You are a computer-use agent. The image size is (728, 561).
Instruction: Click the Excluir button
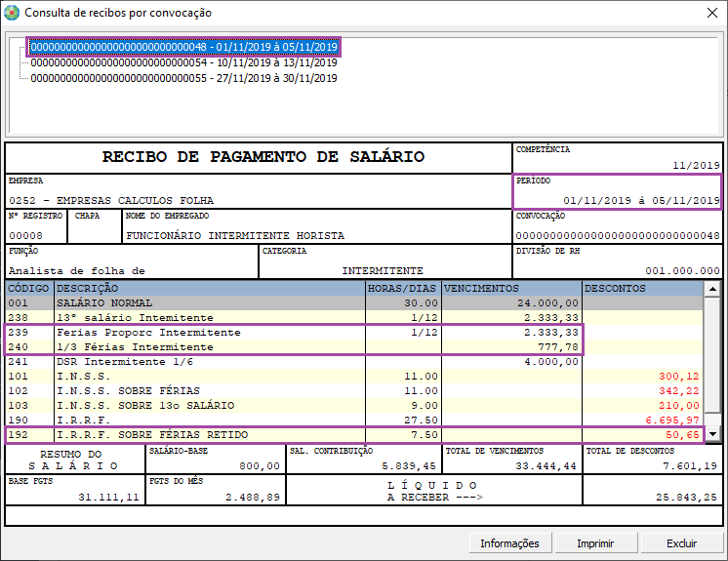tap(681, 543)
